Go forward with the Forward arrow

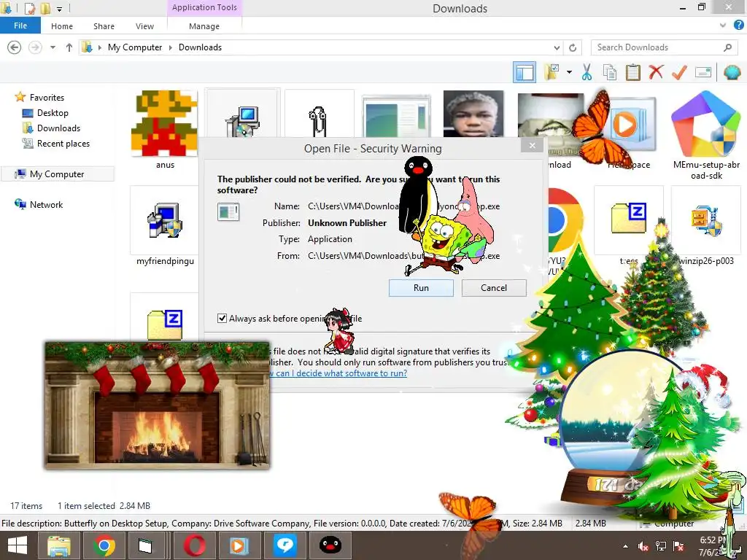tap(35, 47)
